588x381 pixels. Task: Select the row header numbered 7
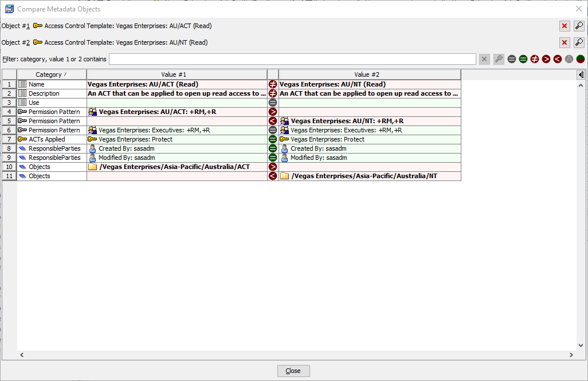point(9,139)
